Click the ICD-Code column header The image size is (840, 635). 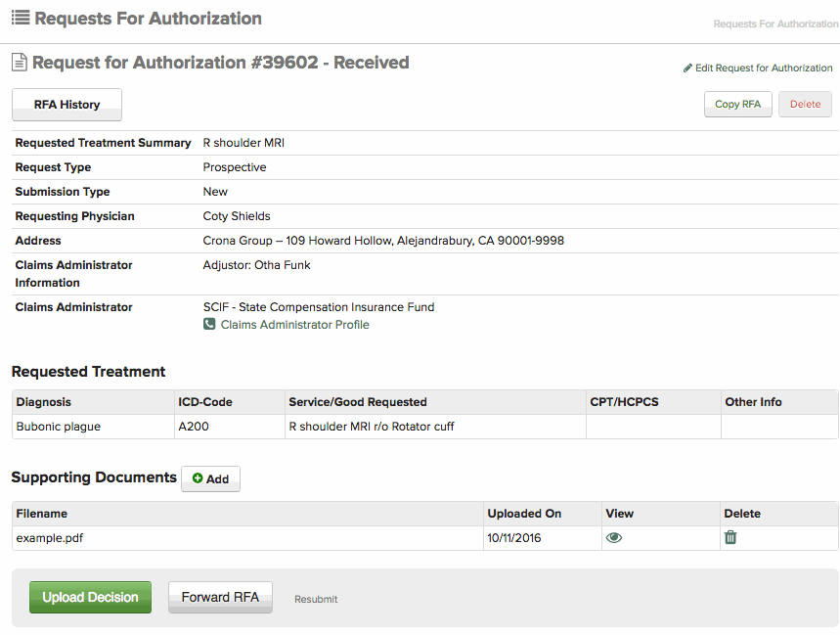(x=205, y=402)
